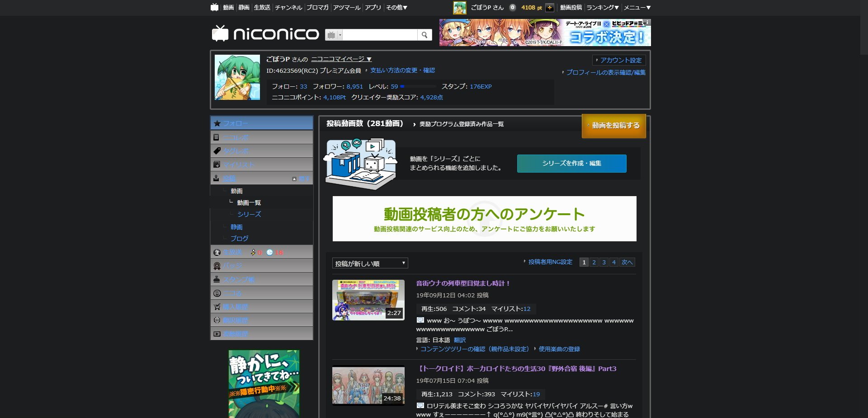Select 静画 under 投稿 in sidebar
Viewport: 868px width, 418px height.
click(x=236, y=227)
